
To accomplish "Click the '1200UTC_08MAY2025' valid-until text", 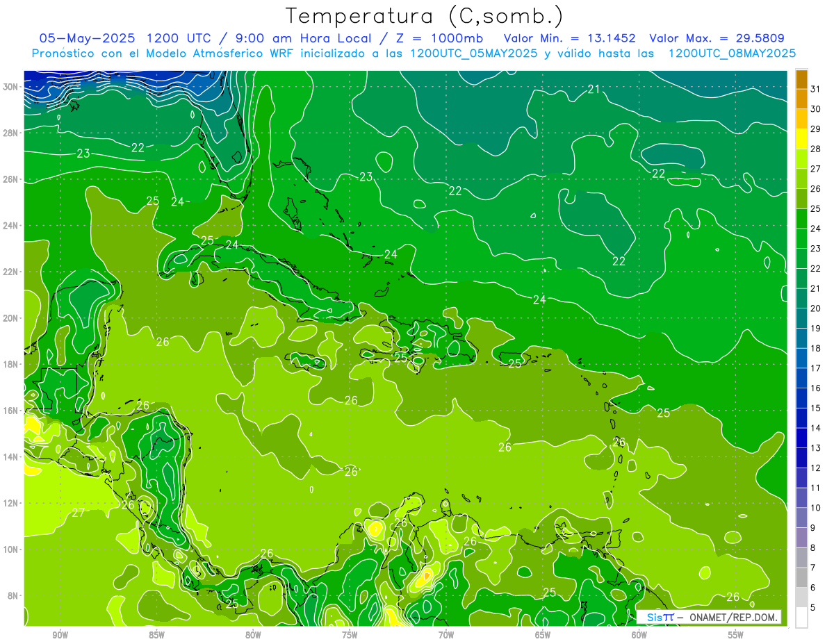I will (733, 53).
